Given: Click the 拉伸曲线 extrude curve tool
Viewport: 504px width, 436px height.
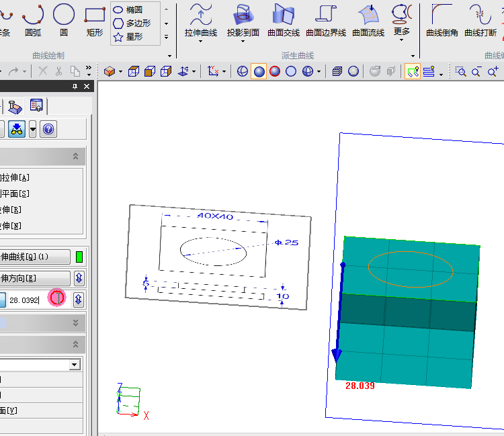Looking at the screenshot, I should coord(200,20).
